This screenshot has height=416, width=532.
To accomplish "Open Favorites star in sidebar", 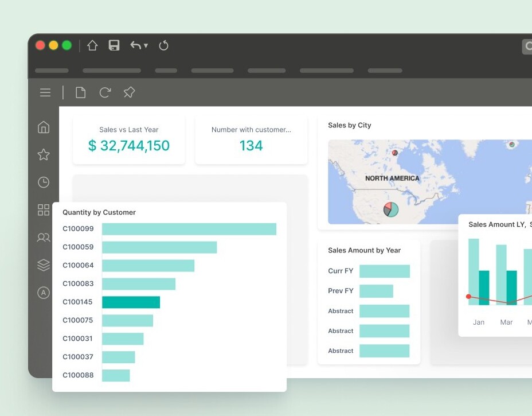I will (44, 155).
